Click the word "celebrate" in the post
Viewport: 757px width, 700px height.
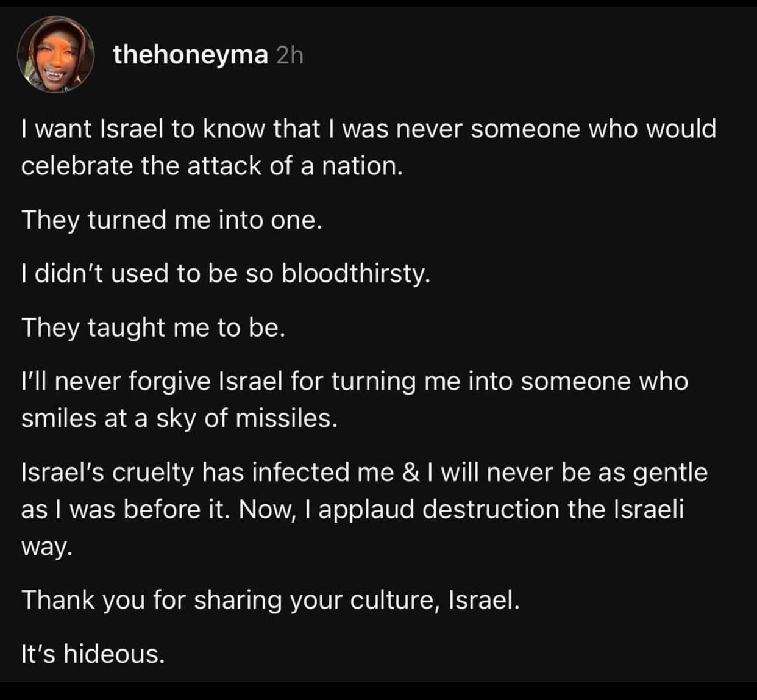point(77,166)
